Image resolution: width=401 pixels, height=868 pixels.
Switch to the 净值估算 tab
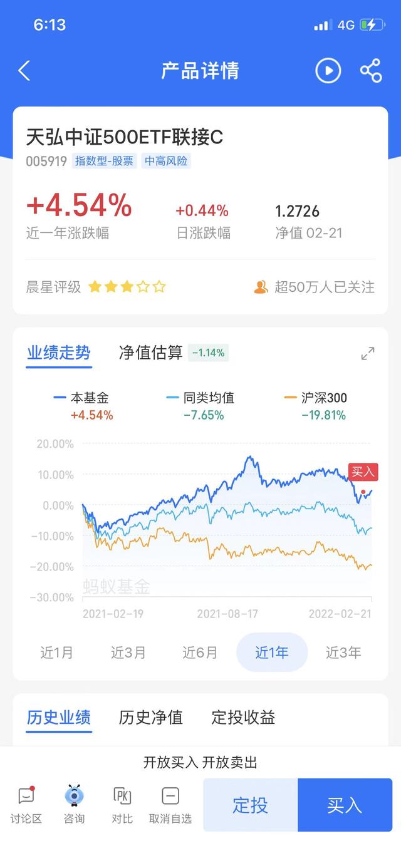coord(151,353)
